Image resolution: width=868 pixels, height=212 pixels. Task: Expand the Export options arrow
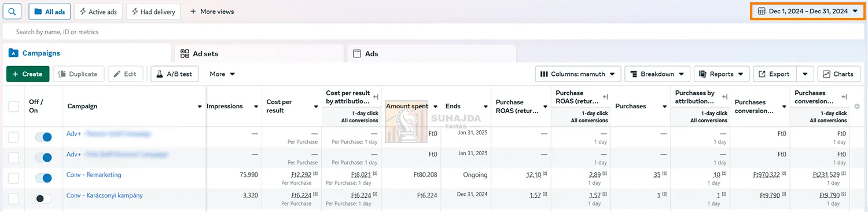[x=805, y=74]
